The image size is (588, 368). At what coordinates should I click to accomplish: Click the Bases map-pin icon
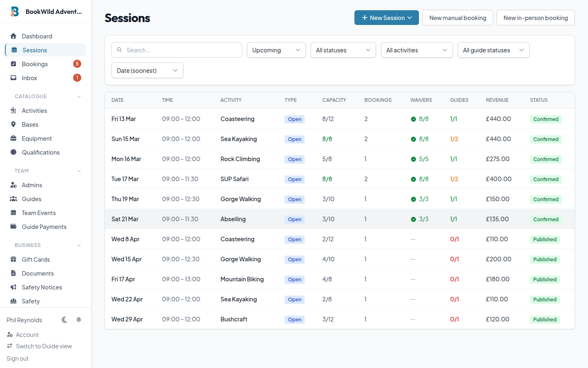[14, 124]
